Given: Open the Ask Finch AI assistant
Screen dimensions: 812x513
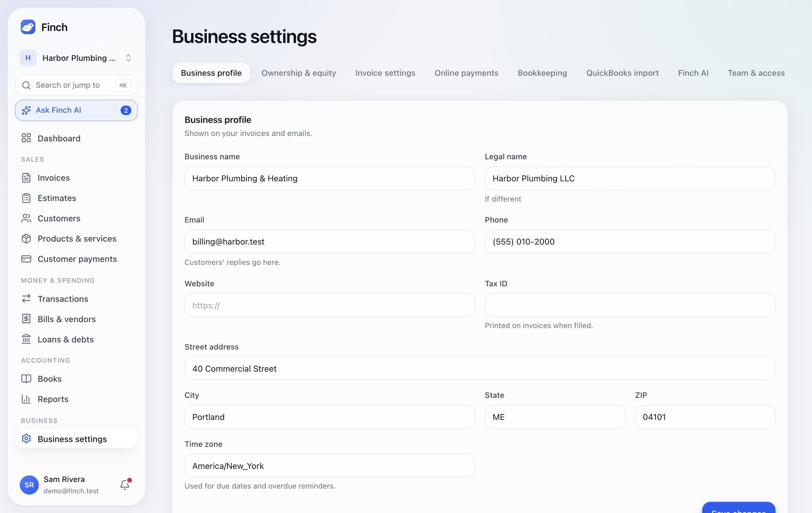Looking at the screenshot, I should click(x=76, y=110).
